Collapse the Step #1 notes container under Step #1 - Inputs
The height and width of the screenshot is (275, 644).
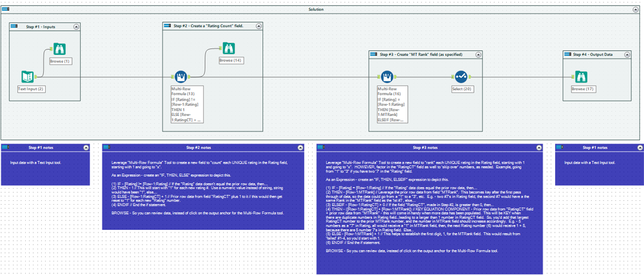(x=86, y=147)
